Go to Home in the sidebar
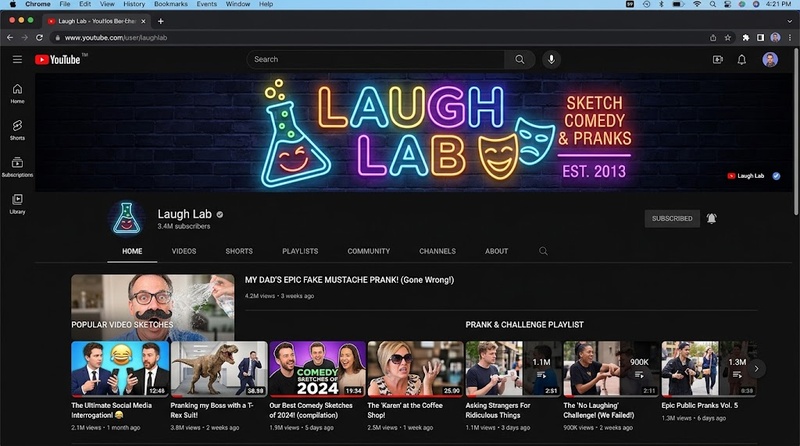Screen dimensions: 800x446 click(17, 93)
